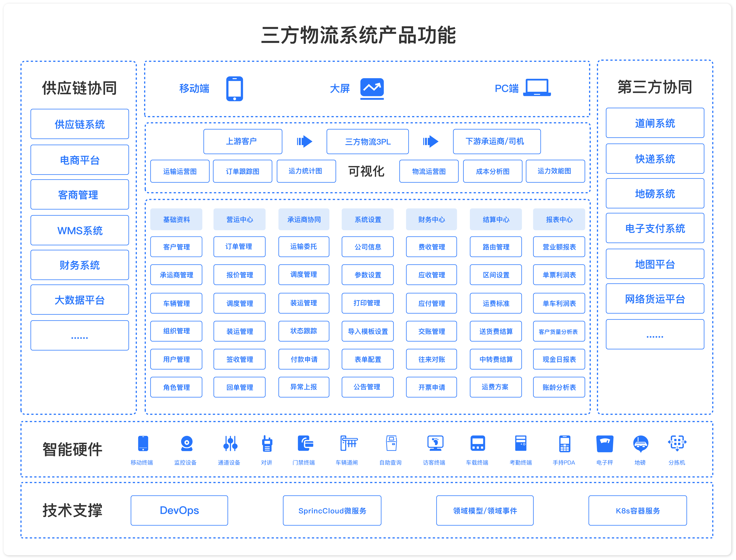
Task: Open the 营运中心 column header
Action: coord(239,219)
